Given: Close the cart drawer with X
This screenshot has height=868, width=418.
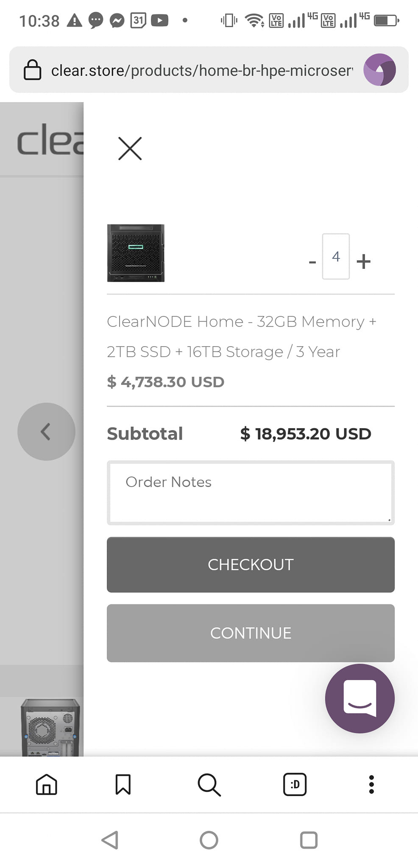Looking at the screenshot, I should [x=130, y=148].
